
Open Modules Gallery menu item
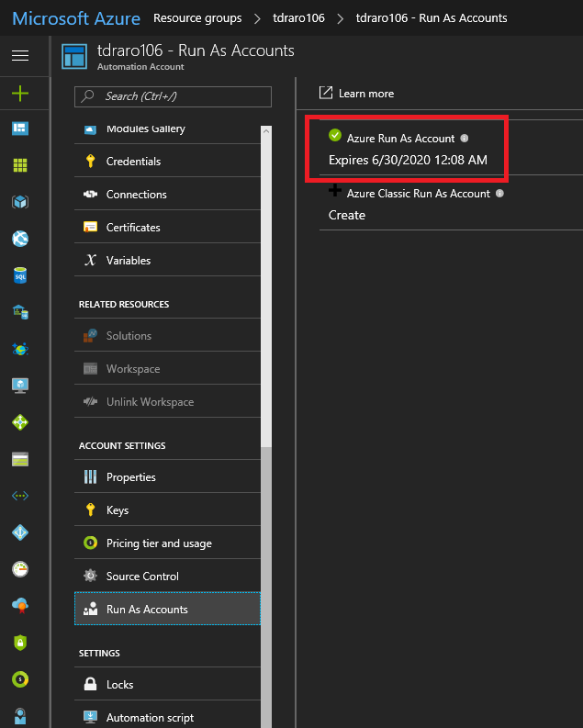(x=167, y=130)
